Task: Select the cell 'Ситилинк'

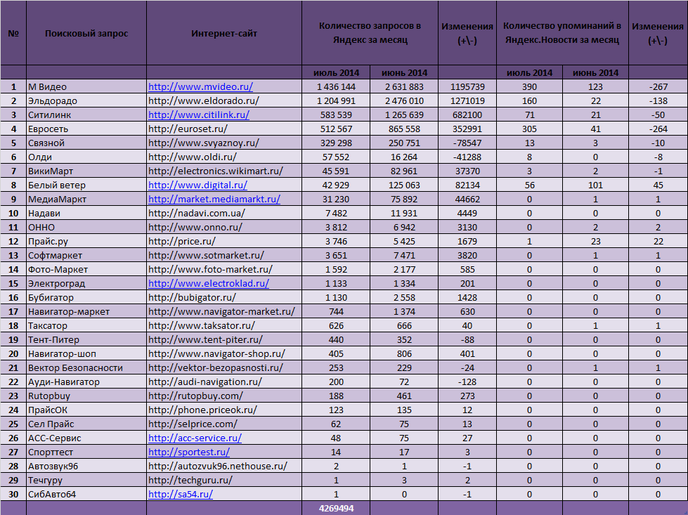Action: (x=86, y=115)
